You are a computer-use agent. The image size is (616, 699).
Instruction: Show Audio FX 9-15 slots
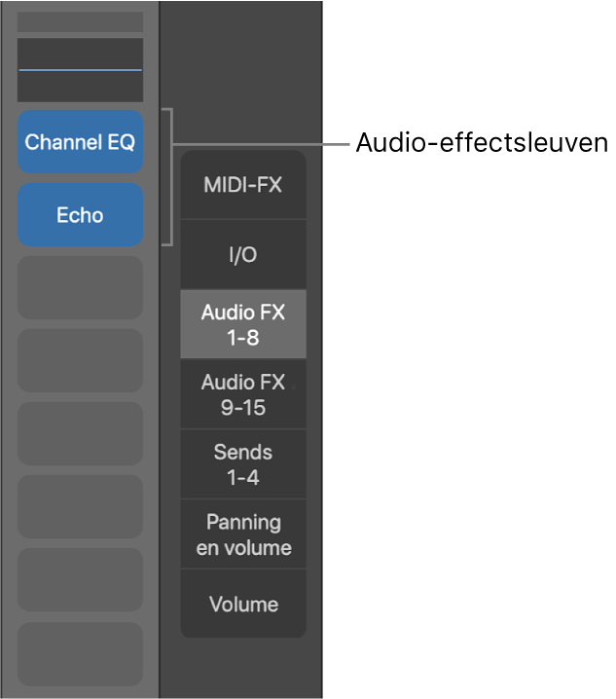coord(243,394)
